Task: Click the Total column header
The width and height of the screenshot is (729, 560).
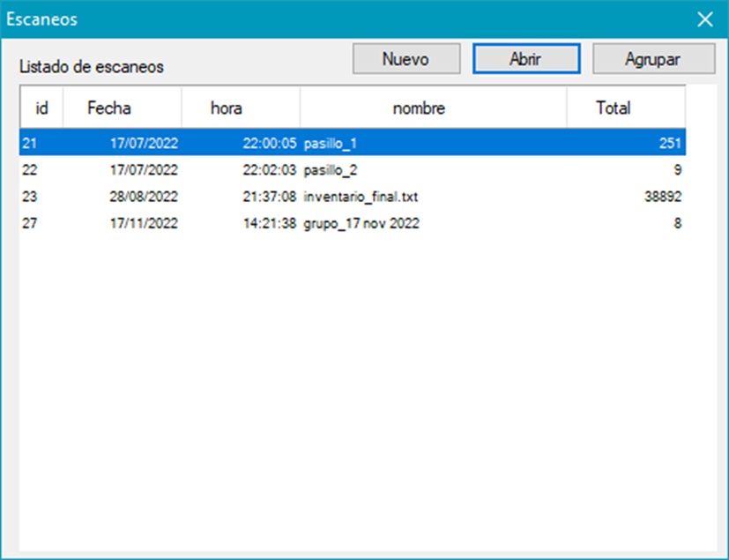Action: [x=613, y=108]
